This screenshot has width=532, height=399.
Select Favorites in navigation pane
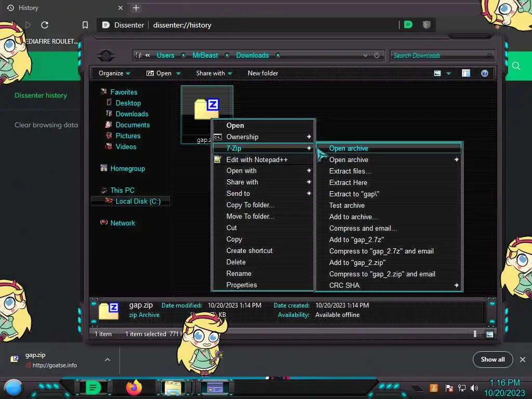(x=124, y=92)
